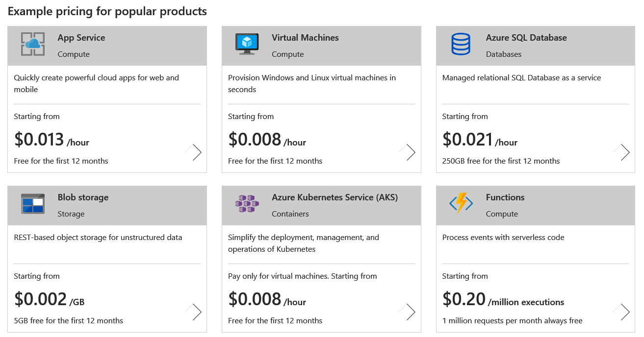This screenshot has width=644, height=337.
Task: Open Functions pricing via its arrow
Action: pos(621,312)
